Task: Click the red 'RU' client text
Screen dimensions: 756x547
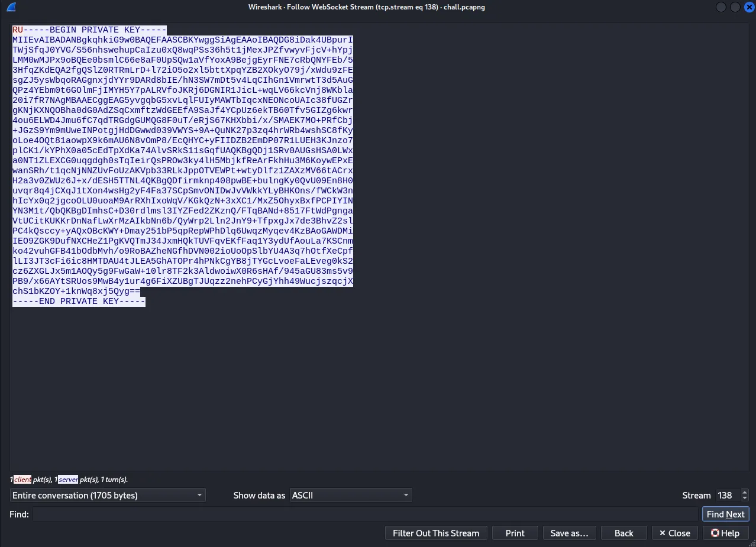Action: (x=18, y=30)
